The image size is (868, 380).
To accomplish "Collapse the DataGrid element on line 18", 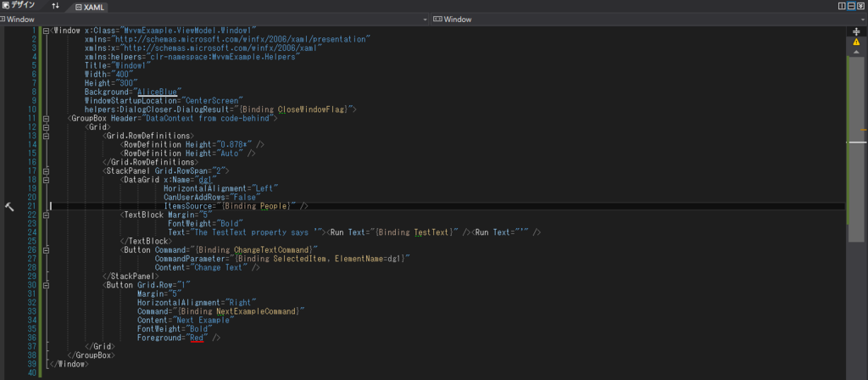I will tap(46, 180).
